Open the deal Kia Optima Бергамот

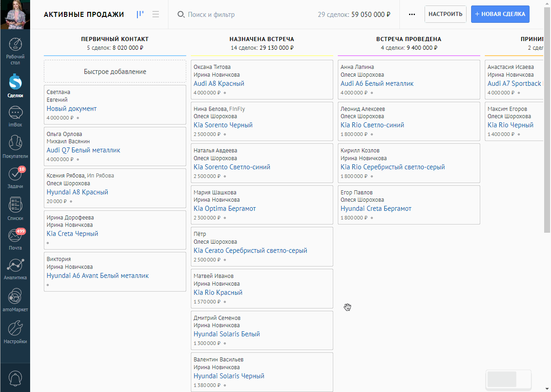tap(225, 209)
